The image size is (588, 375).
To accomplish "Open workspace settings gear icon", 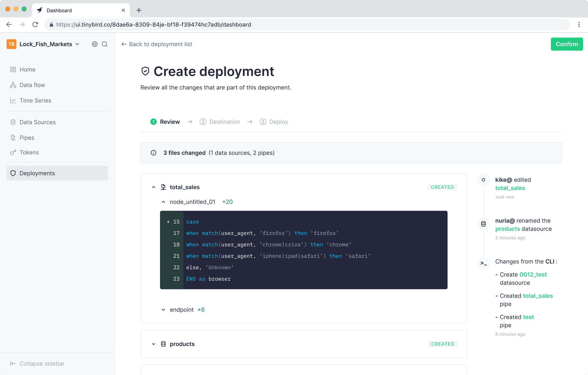I will click(x=95, y=44).
